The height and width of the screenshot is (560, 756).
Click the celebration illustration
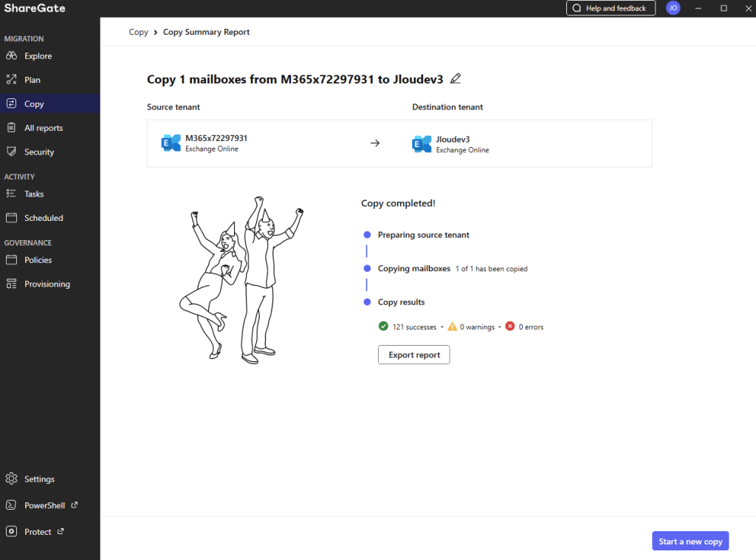click(x=241, y=280)
